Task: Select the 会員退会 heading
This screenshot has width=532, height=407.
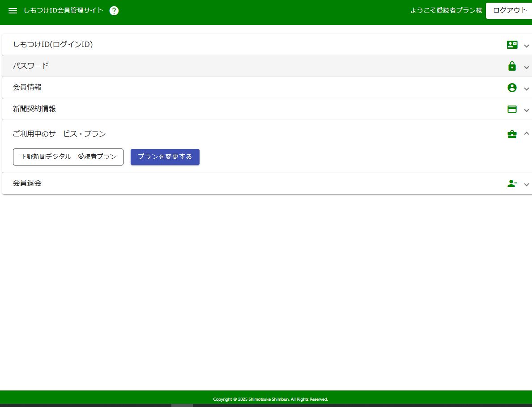Action: click(27, 183)
